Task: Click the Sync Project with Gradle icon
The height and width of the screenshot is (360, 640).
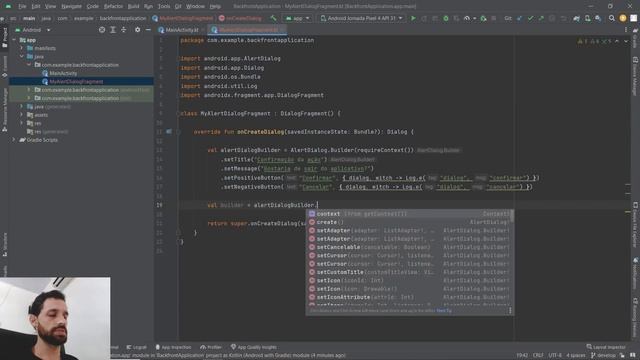Action: click(x=576, y=18)
